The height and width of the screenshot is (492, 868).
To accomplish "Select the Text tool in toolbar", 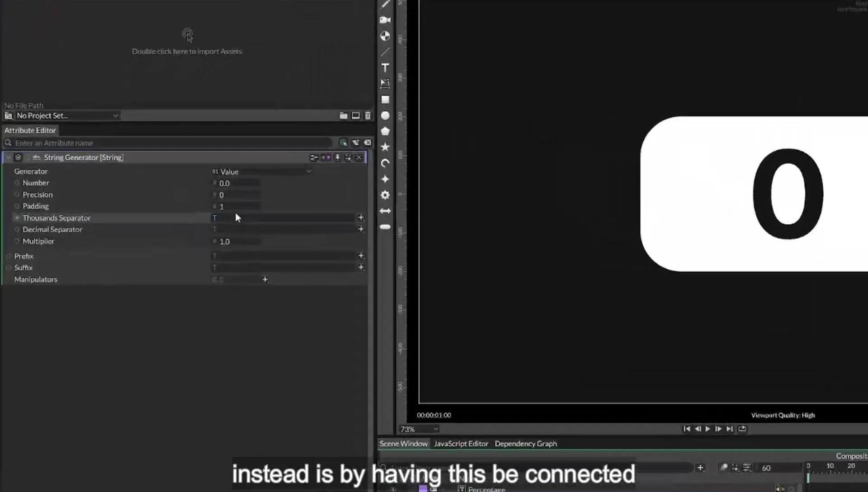I will click(x=385, y=68).
